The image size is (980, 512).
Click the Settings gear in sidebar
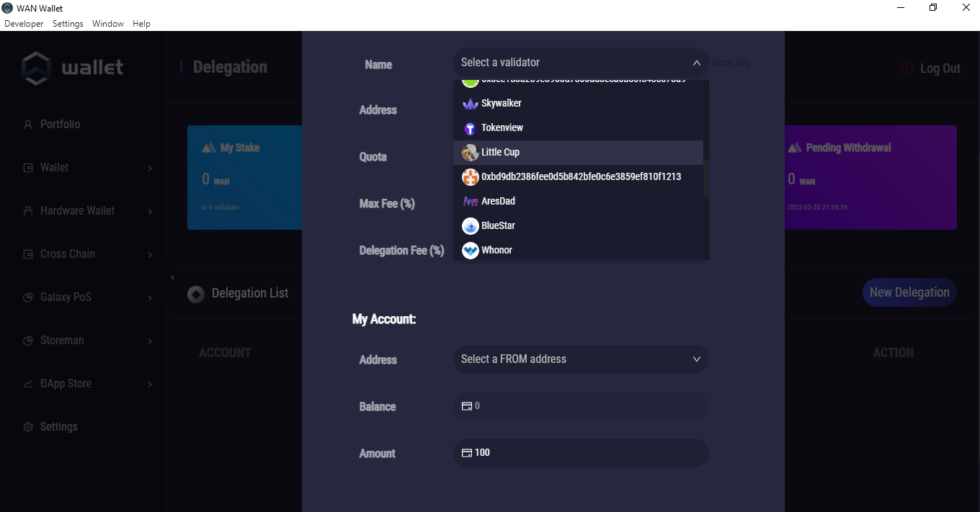click(x=28, y=427)
